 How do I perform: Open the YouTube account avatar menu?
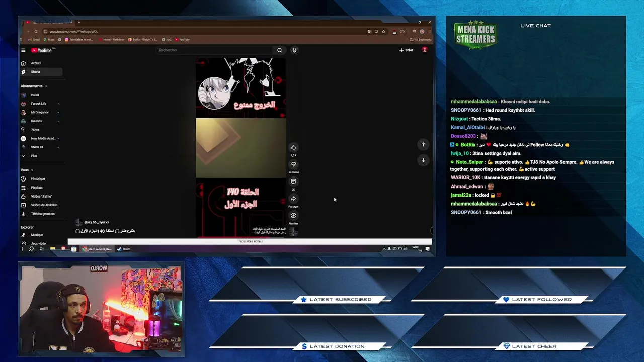pos(425,50)
